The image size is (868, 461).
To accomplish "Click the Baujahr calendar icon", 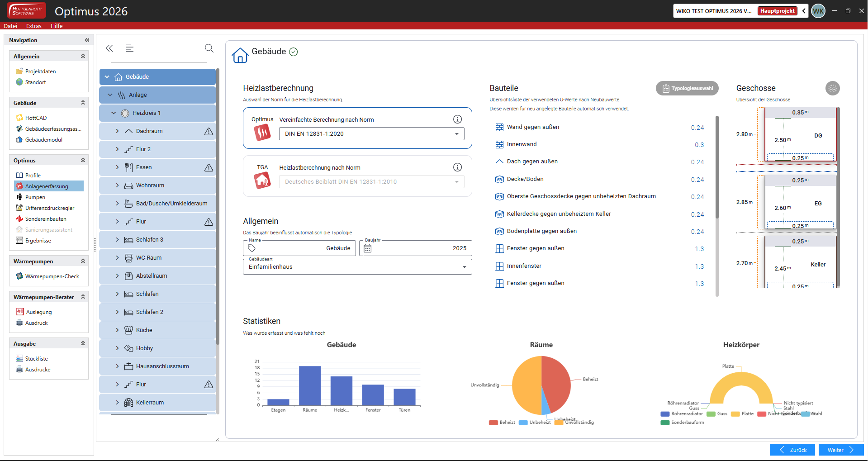I will [x=368, y=248].
